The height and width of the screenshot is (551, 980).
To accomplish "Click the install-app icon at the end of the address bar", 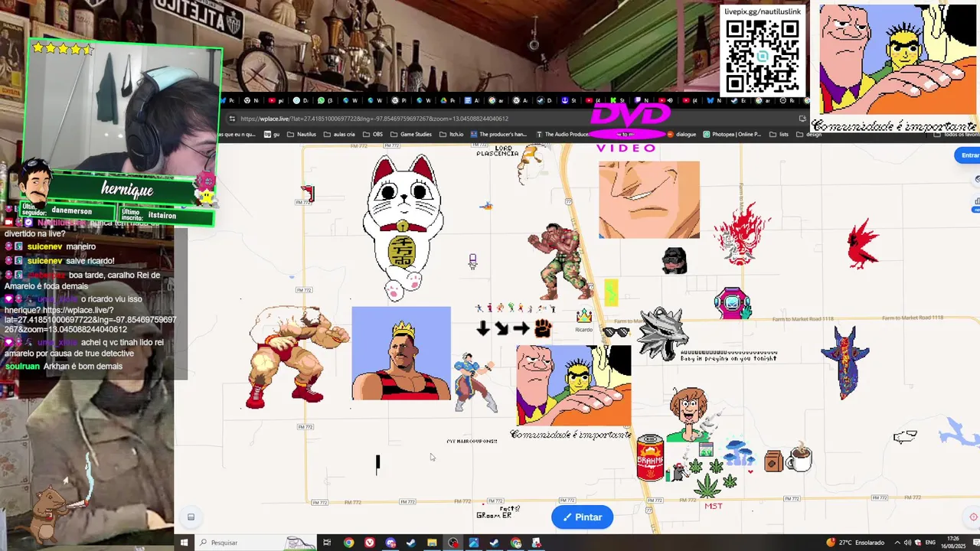I will [x=802, y=119].
